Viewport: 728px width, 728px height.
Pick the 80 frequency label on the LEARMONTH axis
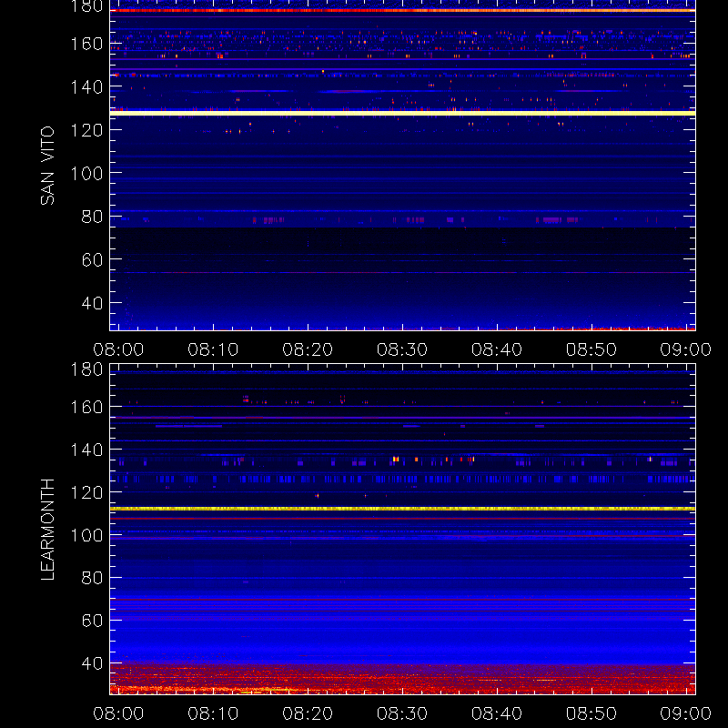click(x=92, y=578)
